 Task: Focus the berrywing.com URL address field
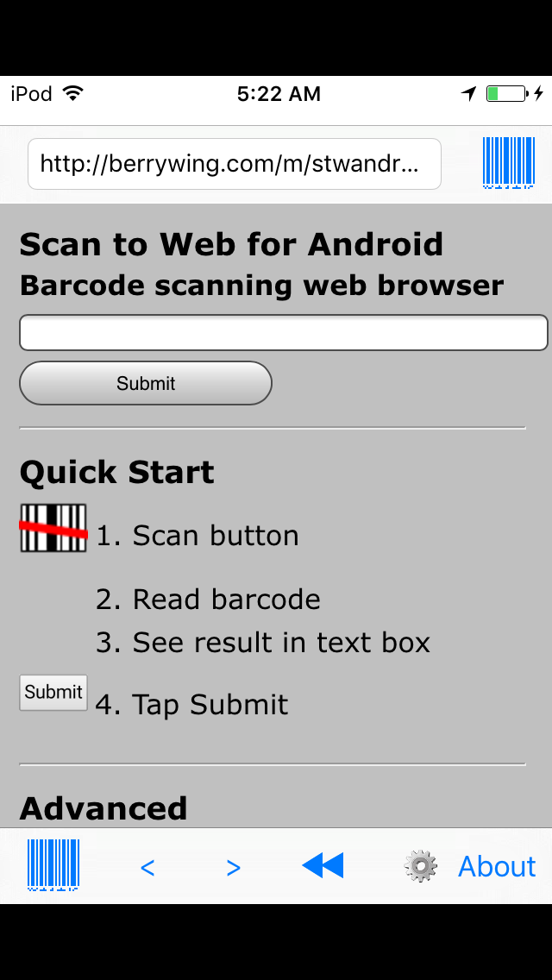(235, 164)
